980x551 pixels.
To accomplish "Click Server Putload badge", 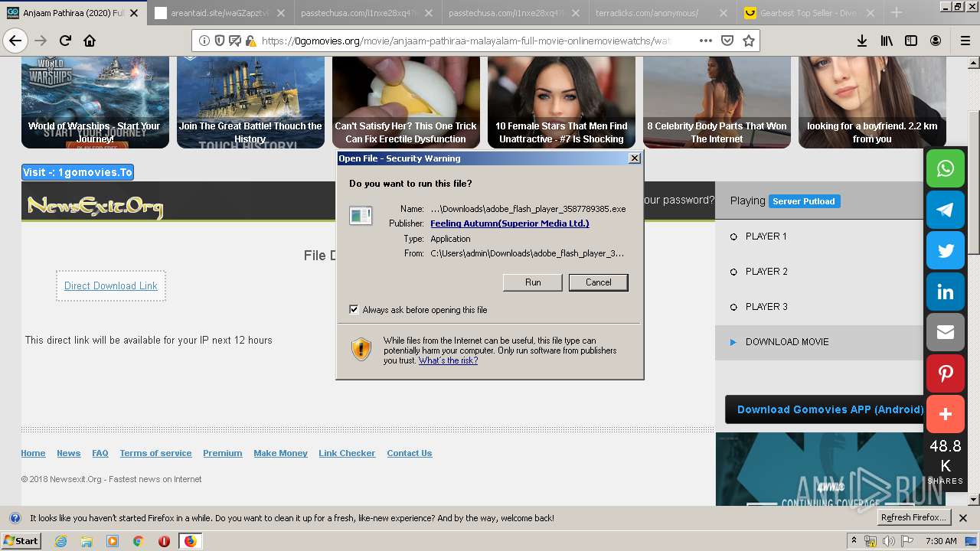I will tap(804, 201).
